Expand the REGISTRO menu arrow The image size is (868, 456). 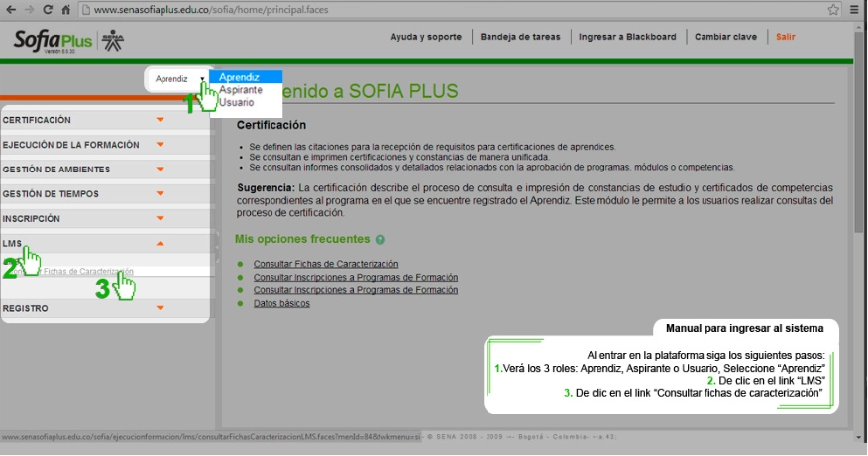pyautogui.click(x=160, y=308)
